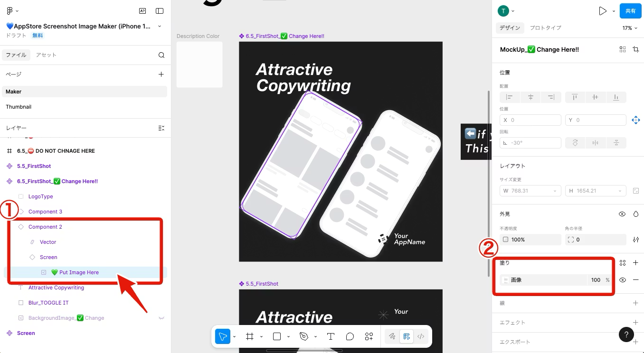Add a new page with plus icon
644x353 pixels.
pos(161,74)
